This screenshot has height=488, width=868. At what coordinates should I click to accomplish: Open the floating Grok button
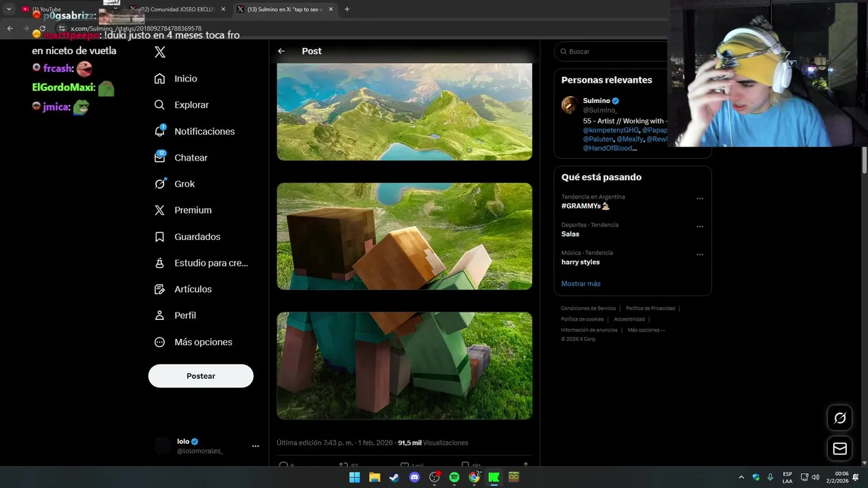point(840,418)
